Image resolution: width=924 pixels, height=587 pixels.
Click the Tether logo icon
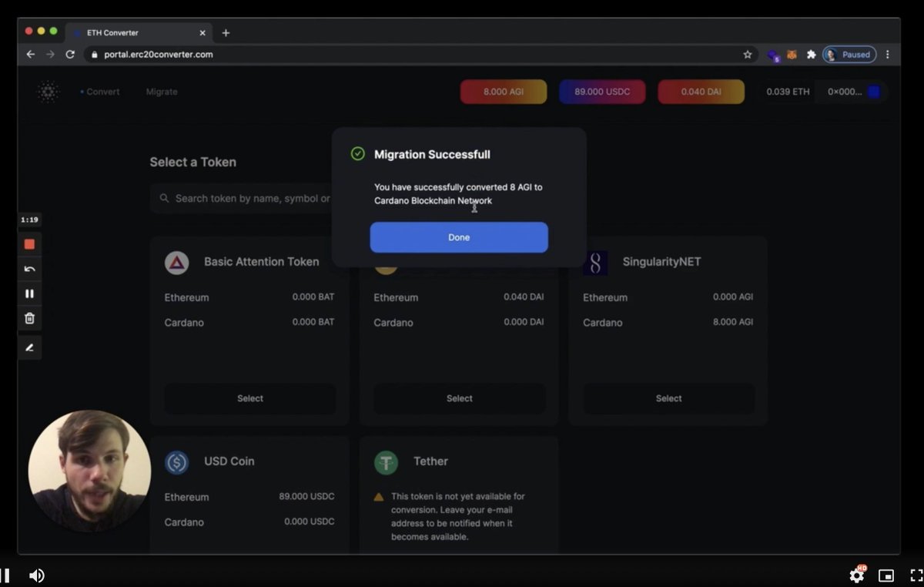[x=386, y=462]
